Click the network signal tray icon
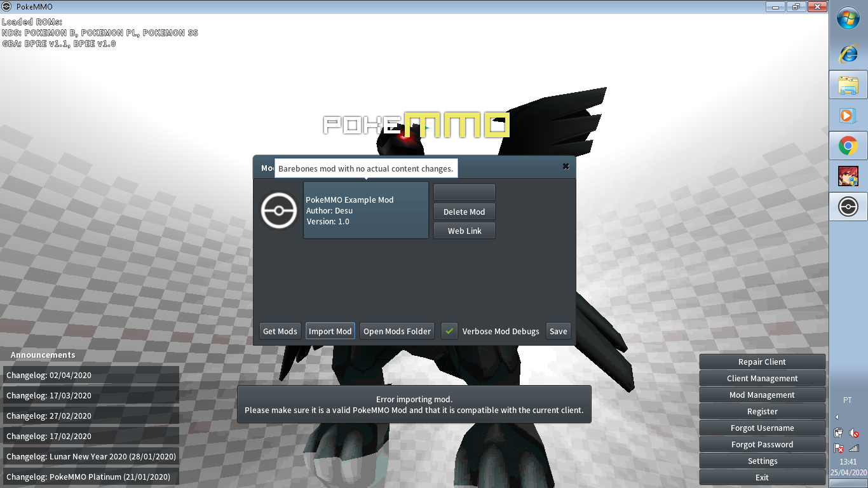 click(x=854, y=448)
